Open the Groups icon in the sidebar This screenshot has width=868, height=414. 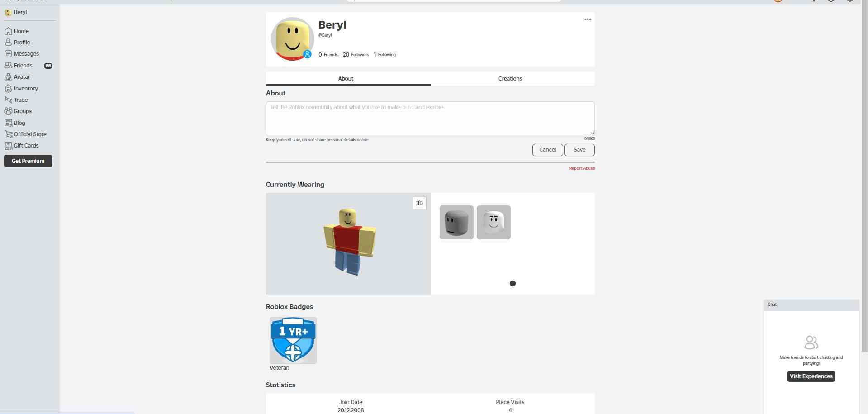8,111
